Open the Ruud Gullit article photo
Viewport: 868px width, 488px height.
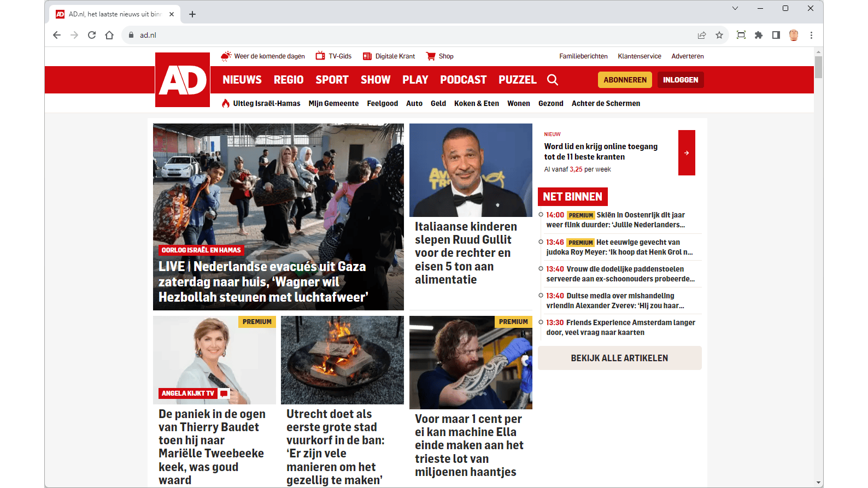(x=471, y=170)
